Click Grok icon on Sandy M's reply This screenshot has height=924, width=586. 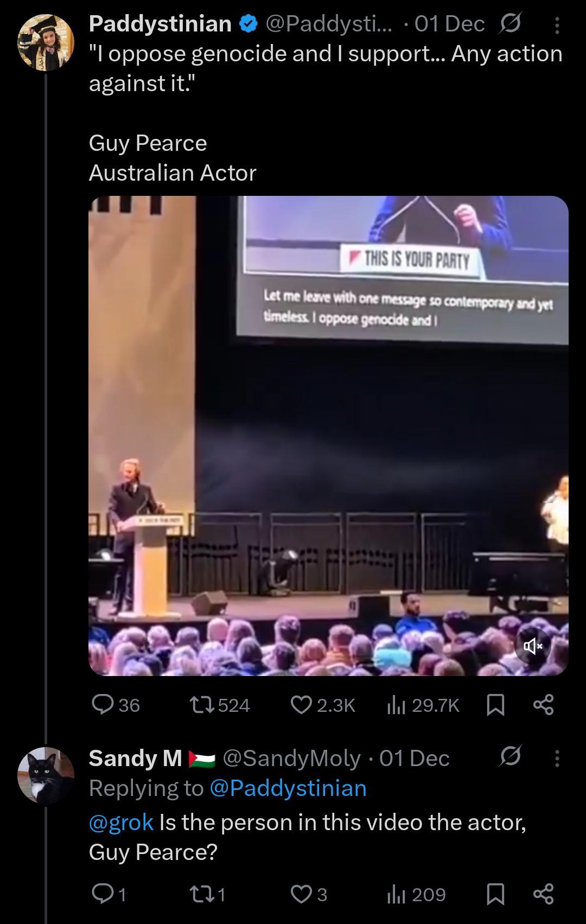tap(511, 757)
